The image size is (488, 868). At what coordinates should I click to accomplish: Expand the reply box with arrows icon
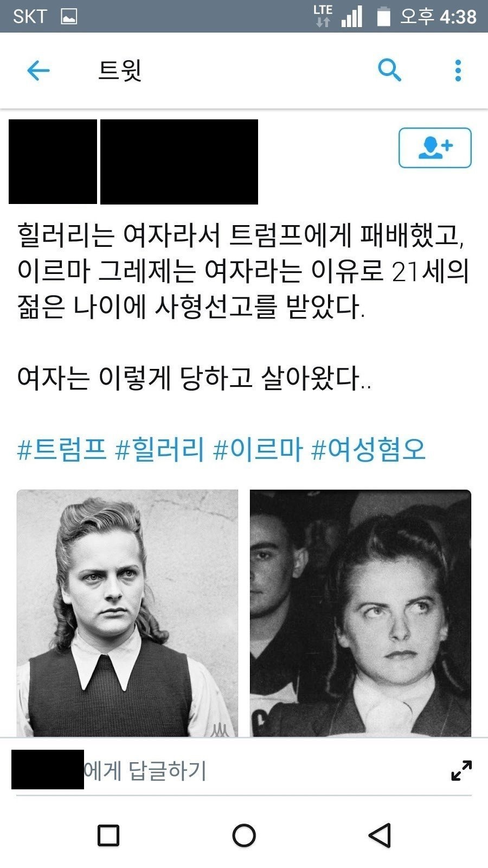coord(461,770)
